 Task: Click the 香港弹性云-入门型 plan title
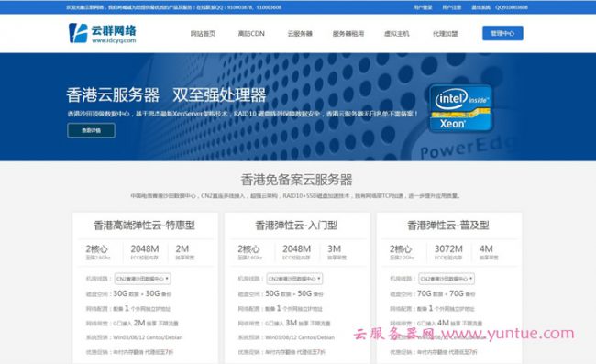pyautogui.click(x=296, y=226)
